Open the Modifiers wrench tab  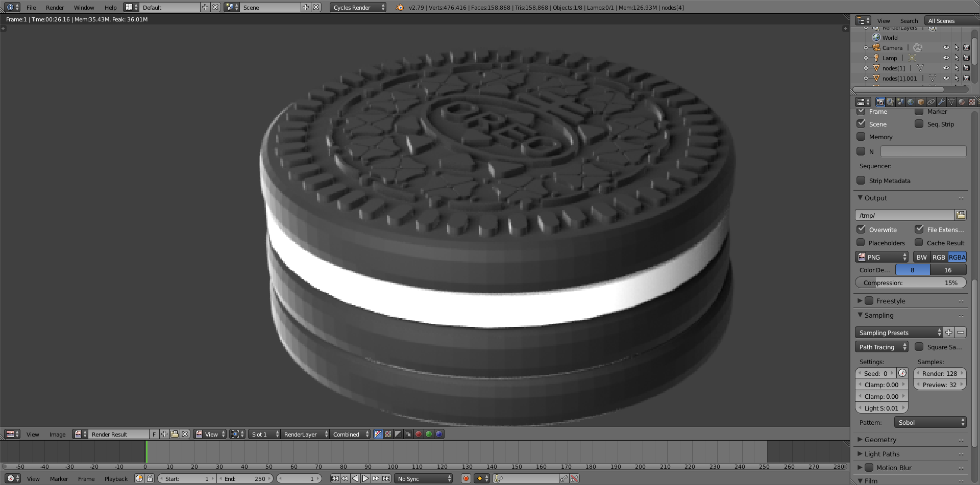941,102
